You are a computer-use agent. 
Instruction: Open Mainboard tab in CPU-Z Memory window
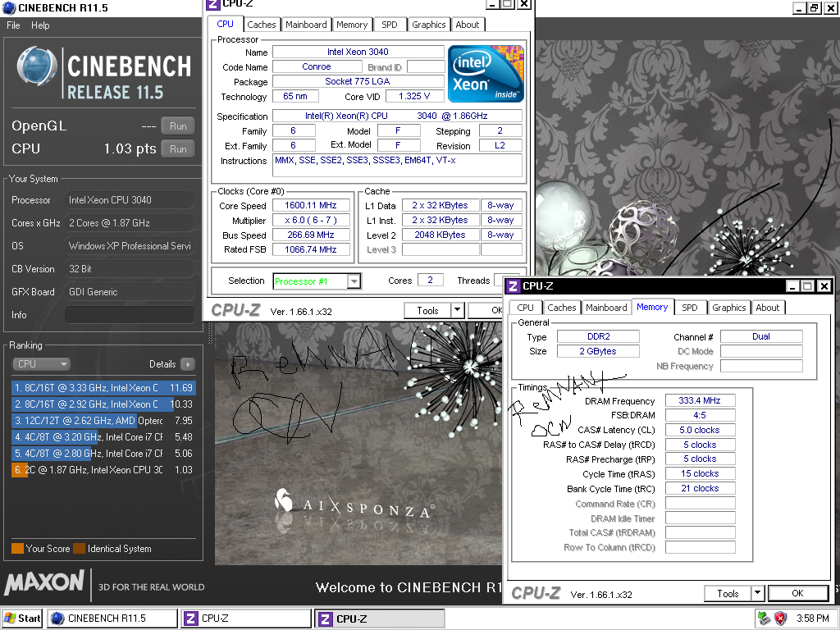coord(606,308)
